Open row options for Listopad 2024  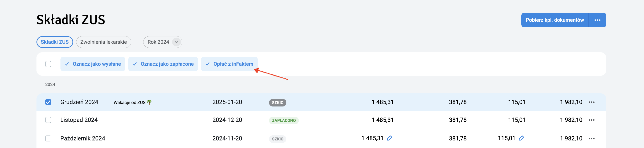[x=592, y=120]
